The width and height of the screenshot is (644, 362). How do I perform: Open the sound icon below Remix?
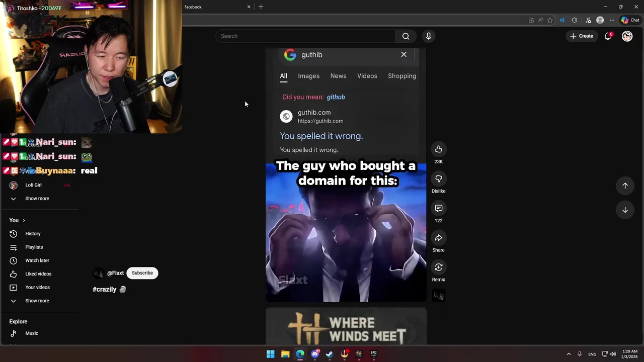click(x=439, y=296)
